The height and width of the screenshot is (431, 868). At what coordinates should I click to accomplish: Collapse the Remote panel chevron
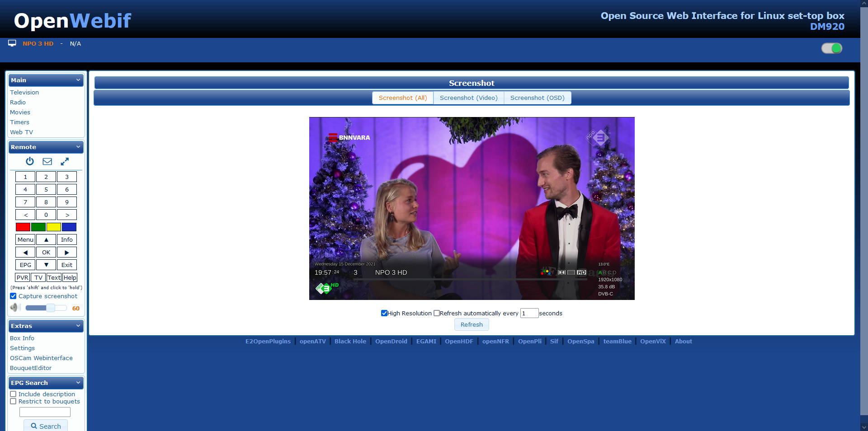(x=78, y=147)
